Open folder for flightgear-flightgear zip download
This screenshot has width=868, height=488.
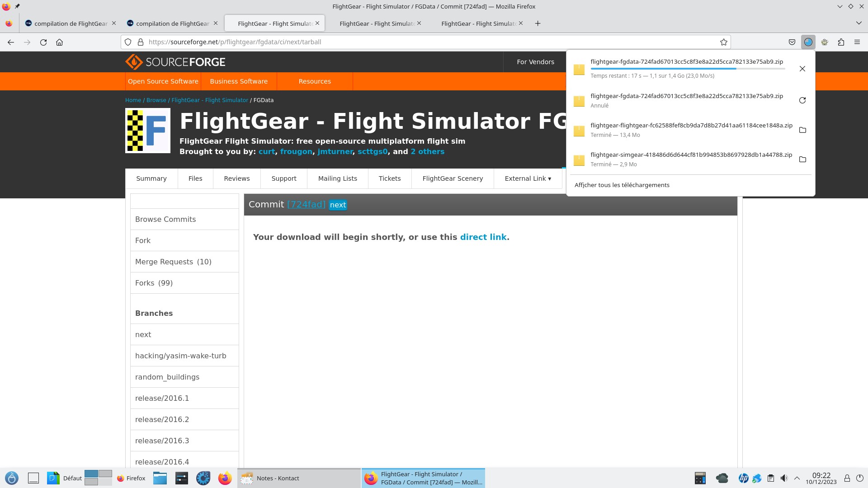tap(802, 130)
